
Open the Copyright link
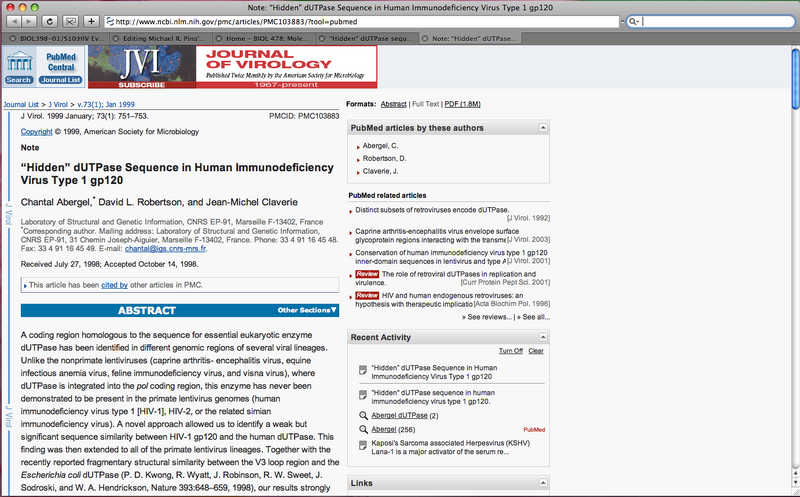click(x=37, y=132)
